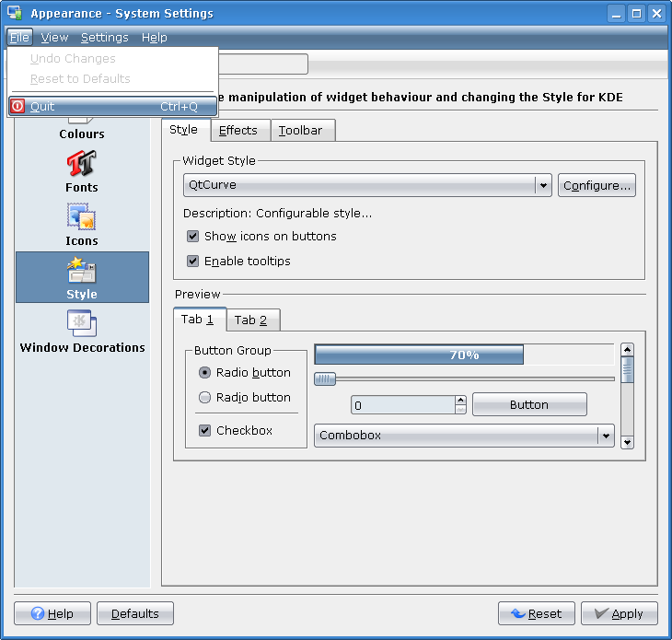
Task: Toggle Enable tooltips checkbox
Action: tap(193, 261)
